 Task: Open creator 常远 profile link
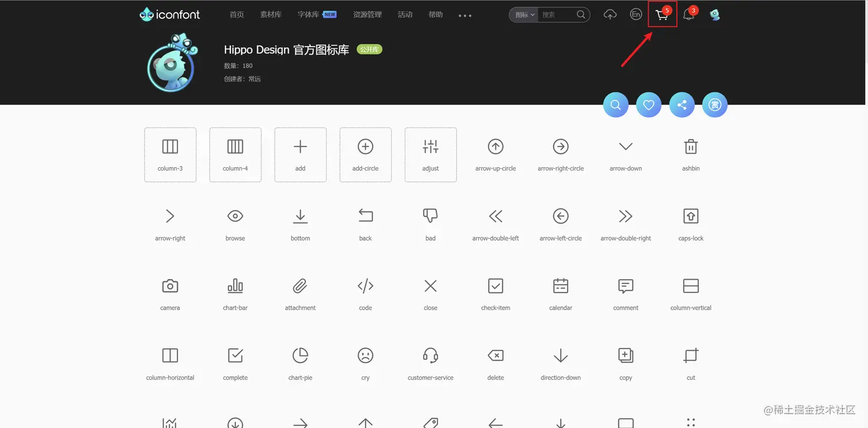click(255, 79)
